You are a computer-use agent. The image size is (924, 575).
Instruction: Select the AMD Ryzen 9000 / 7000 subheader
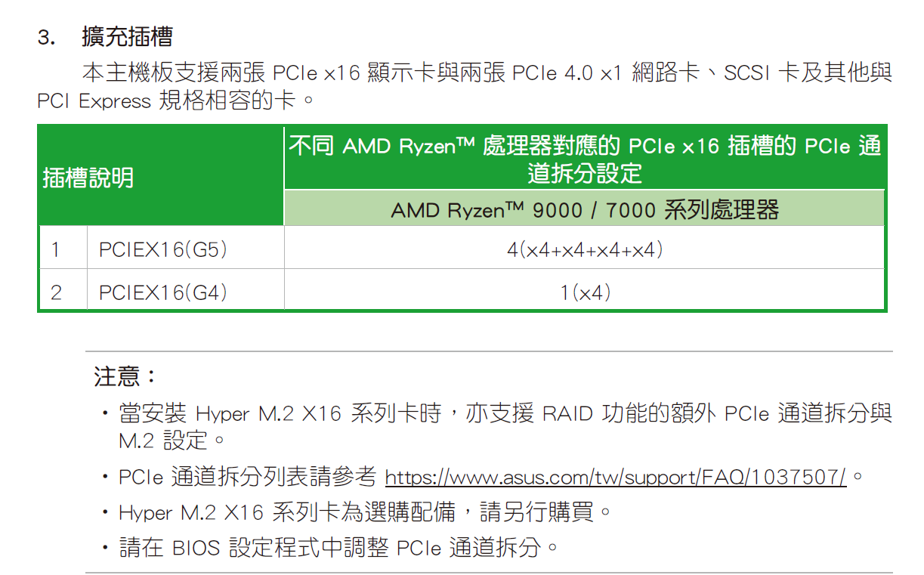pos(584,209)
